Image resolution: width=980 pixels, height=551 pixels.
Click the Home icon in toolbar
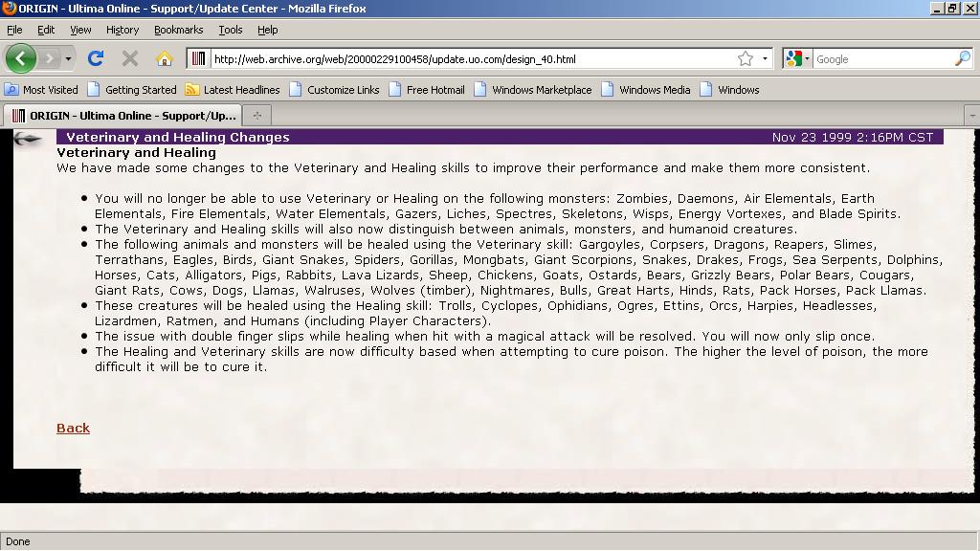[x=164, y=58]
